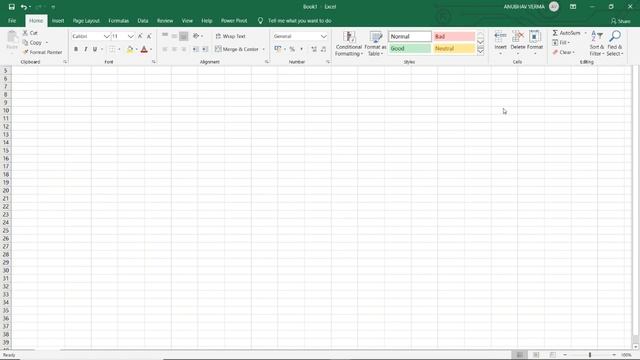Apply the yellow Fill Color bucket
Viewport: 640px width, 360px height.
(x=130, y=49)
